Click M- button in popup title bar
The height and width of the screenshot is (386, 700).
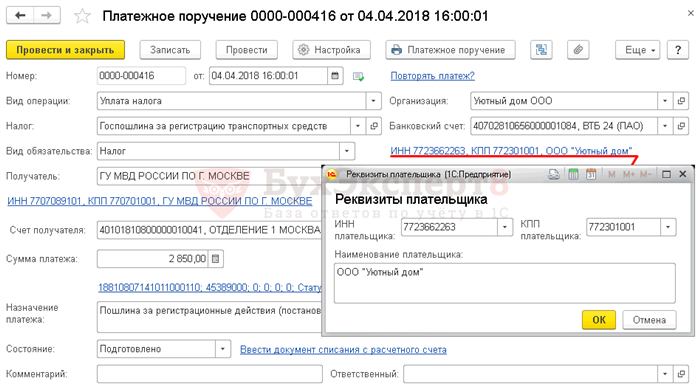(x=646, y=174)
